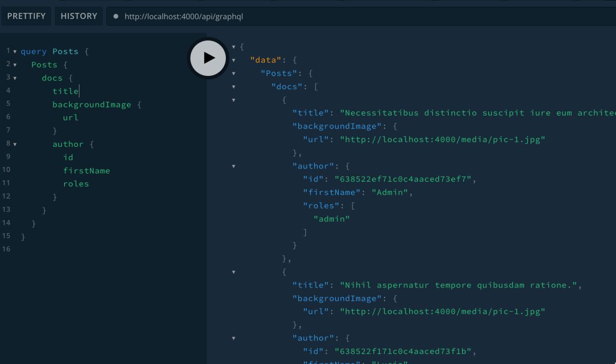Click the "data" key in the response
This screenshot has width=616, height=364.
[x=266, y=60]
